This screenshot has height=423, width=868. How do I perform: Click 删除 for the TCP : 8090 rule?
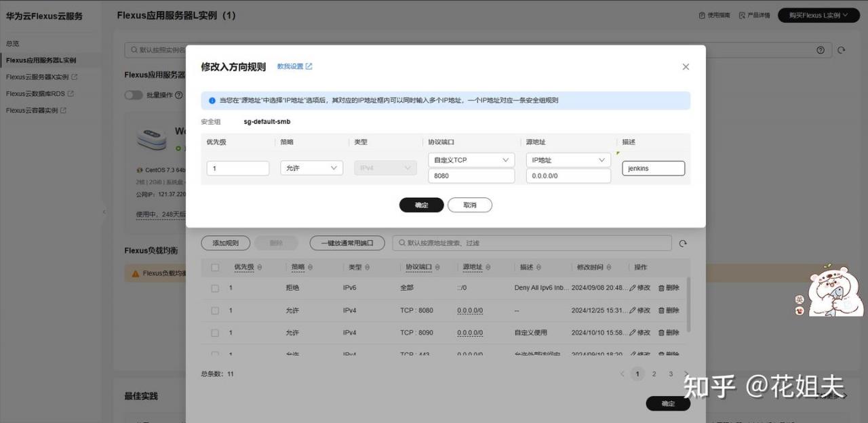(x=669, y=333)
